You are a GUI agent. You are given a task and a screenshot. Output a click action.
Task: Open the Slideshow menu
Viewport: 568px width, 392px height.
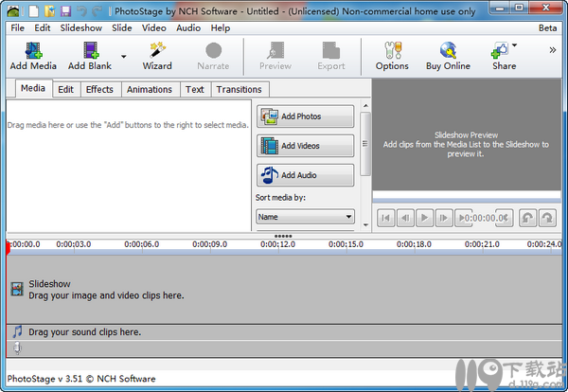click(x=81, y=27)
